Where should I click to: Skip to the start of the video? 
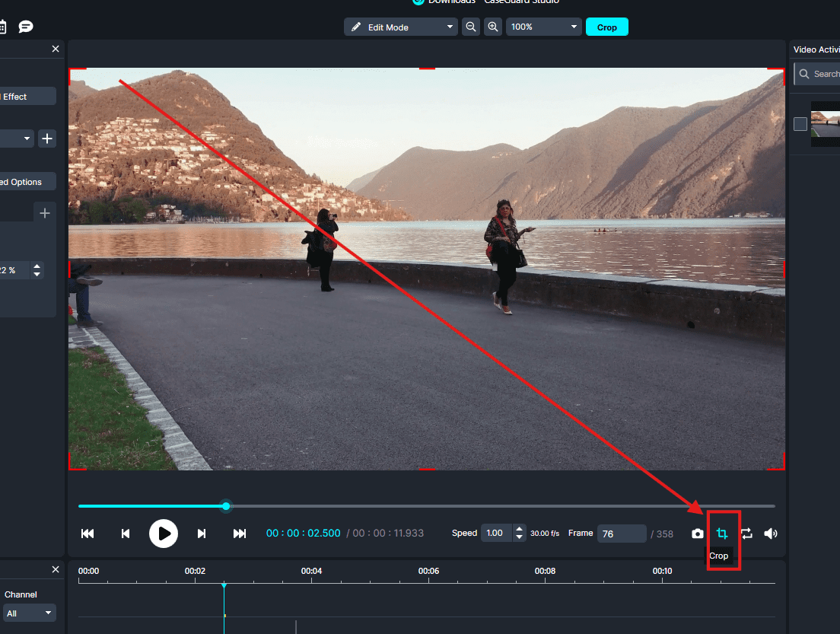[87, 534]
